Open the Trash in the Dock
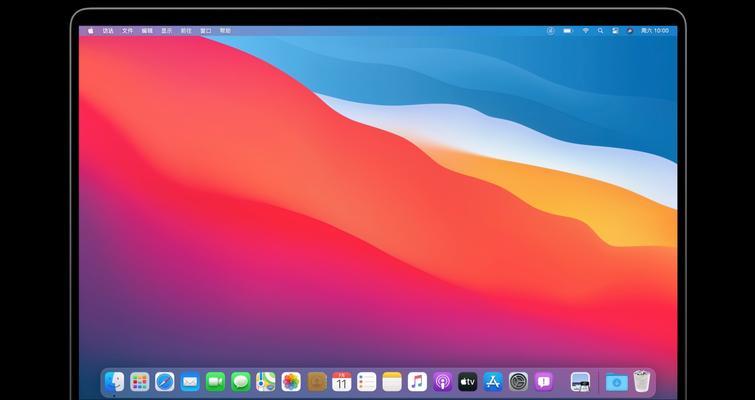This screenshot has width=755, height=400. [642, 381]
